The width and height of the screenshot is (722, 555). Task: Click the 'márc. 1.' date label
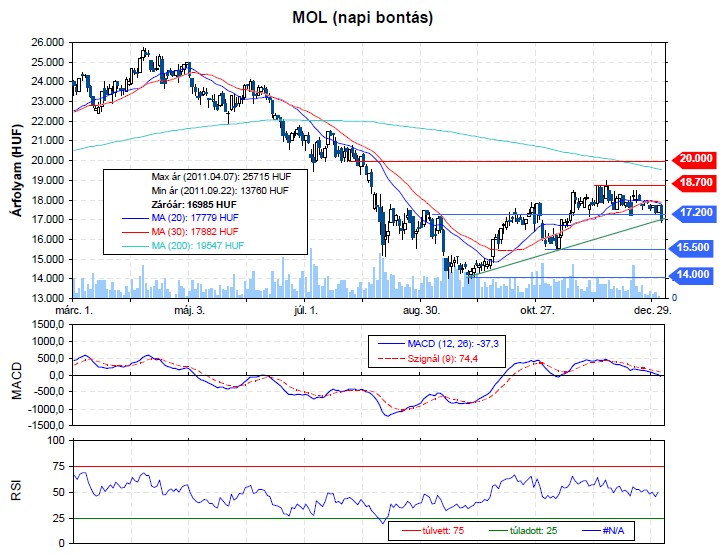pyautogui.click(x=74, y=310)
